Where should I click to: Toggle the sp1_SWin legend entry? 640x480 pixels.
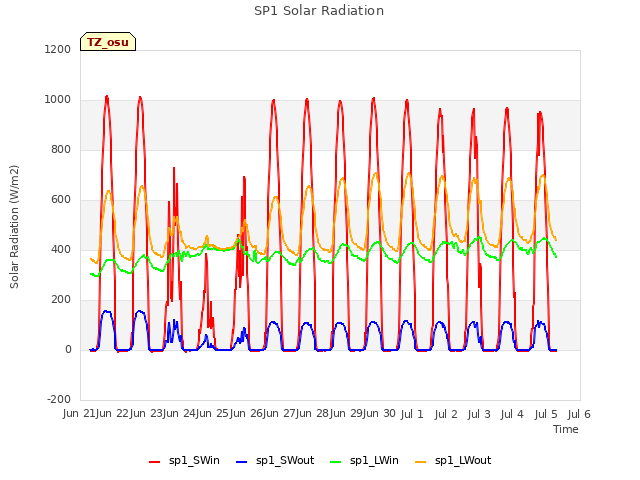click(184, 461)
